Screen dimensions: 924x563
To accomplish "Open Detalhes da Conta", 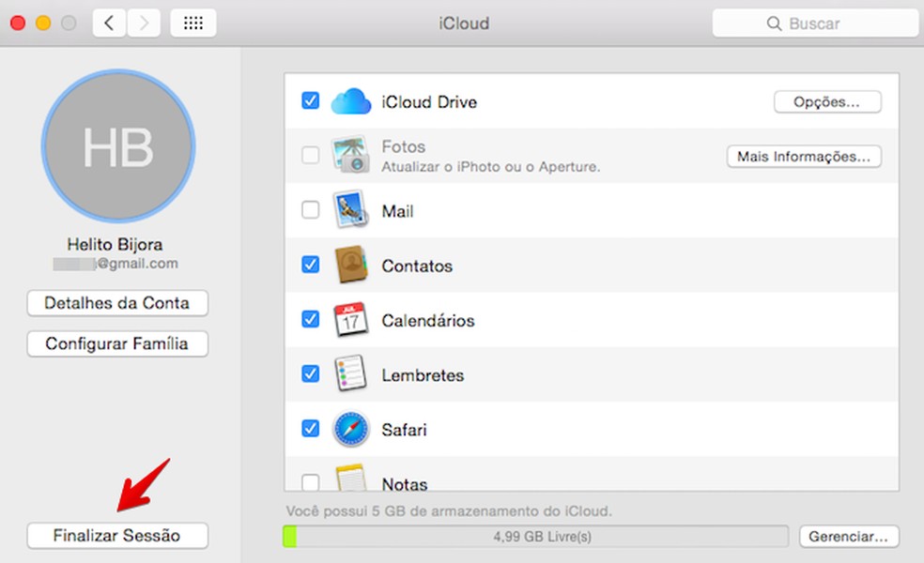I will click(x=116, y=303).
